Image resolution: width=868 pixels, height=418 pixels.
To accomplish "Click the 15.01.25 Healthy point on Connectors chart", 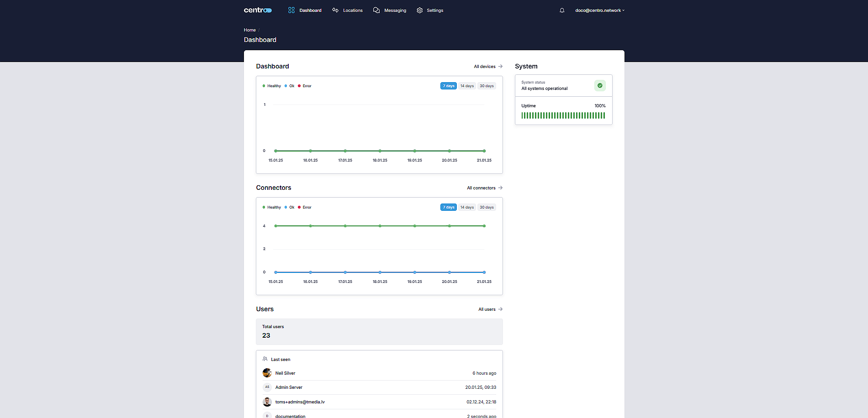I will [275, 226].
